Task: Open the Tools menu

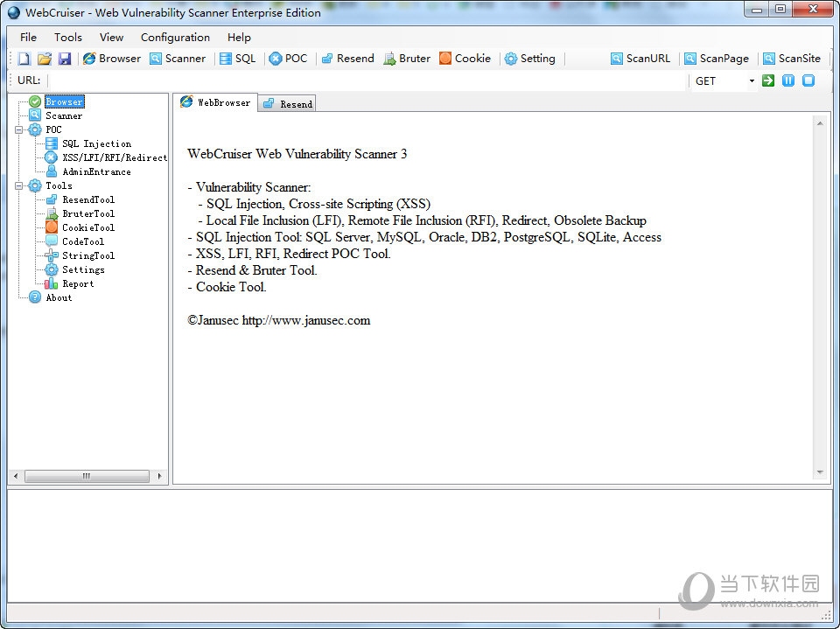Action: 68,37
